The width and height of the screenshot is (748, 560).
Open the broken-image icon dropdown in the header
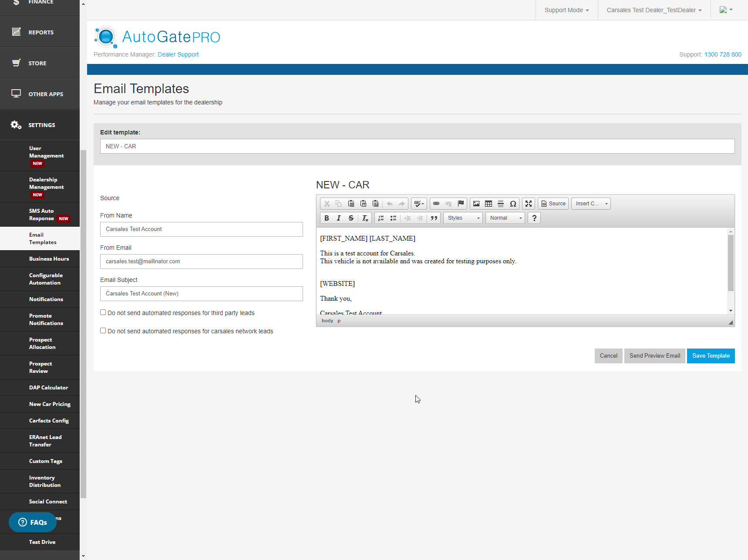click(726, 10)
